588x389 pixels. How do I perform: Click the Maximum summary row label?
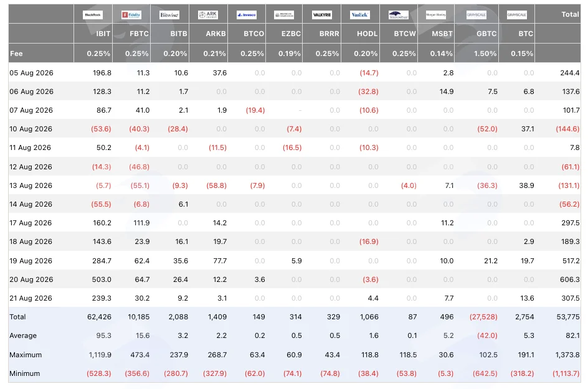[x=26, y=355]
